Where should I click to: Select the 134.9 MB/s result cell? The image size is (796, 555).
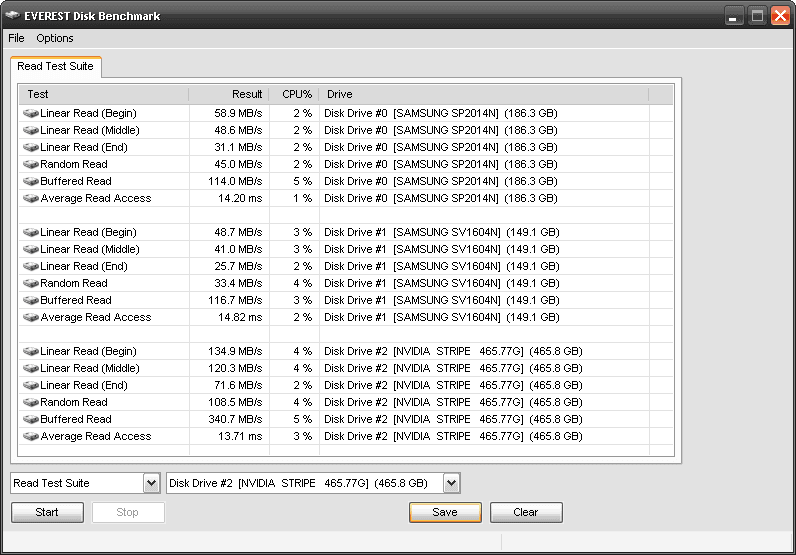(x=235, y=351)
